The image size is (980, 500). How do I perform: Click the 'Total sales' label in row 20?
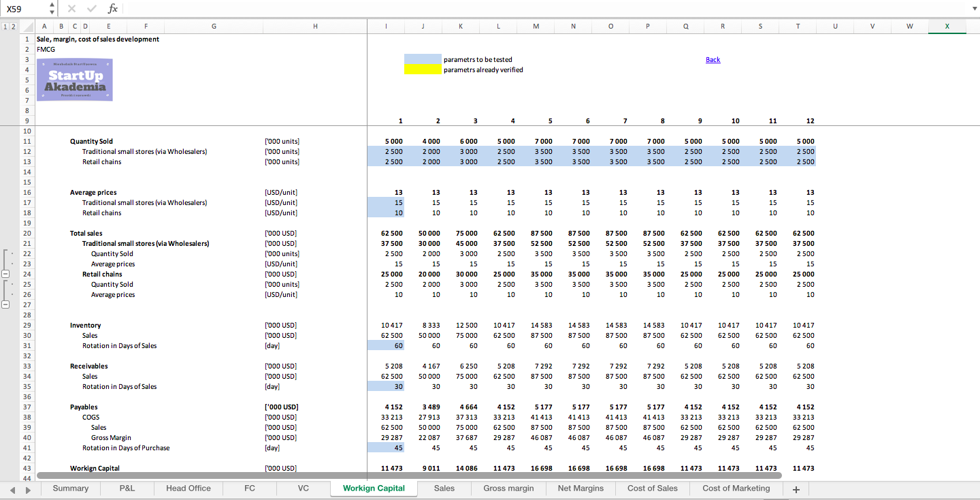(x=86, y=233)
